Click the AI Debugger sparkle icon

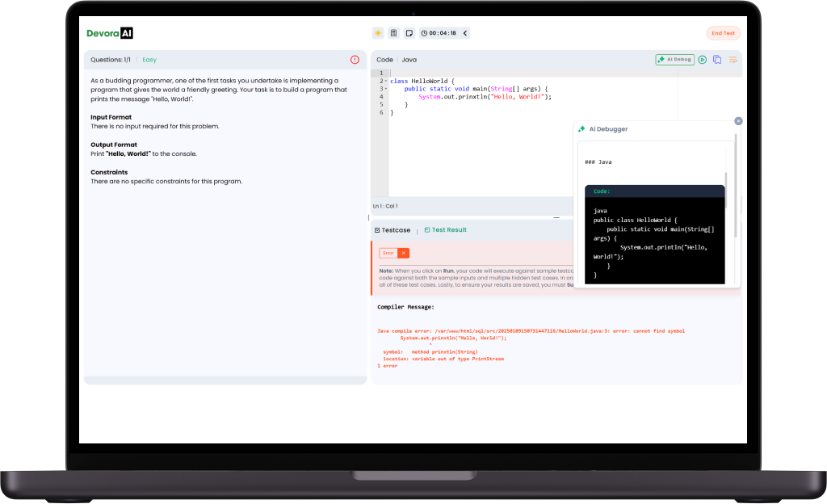tap(581, 129)
